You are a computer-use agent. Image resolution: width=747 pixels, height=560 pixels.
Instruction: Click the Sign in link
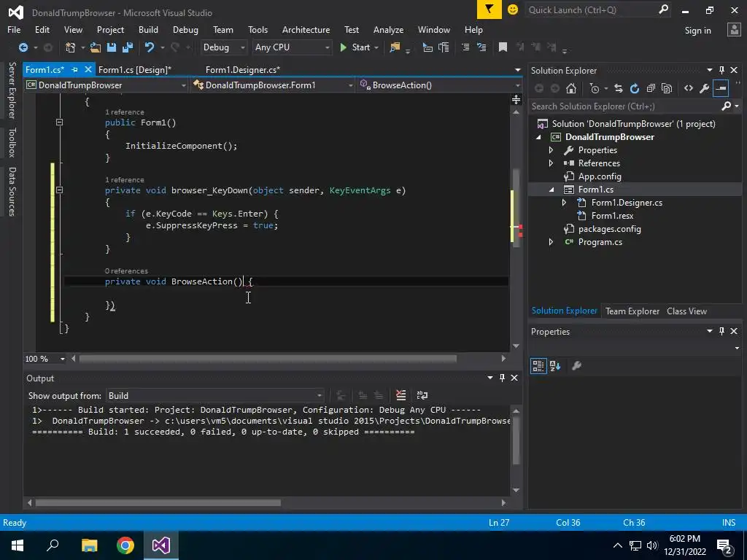(x=697, y=31)
